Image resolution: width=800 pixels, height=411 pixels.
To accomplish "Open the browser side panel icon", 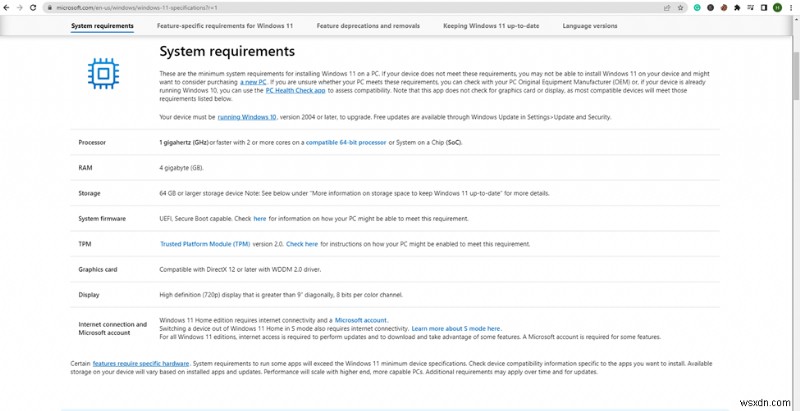I will (762, 7).
